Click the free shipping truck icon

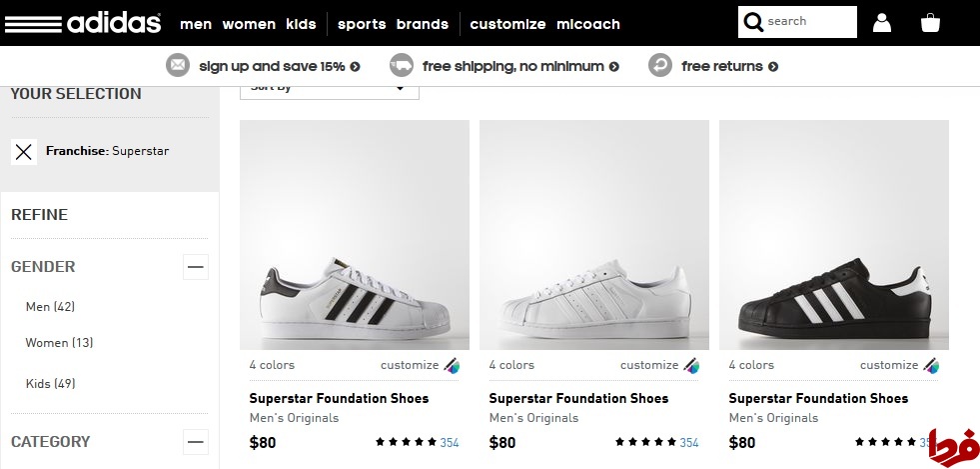[402, 66]
